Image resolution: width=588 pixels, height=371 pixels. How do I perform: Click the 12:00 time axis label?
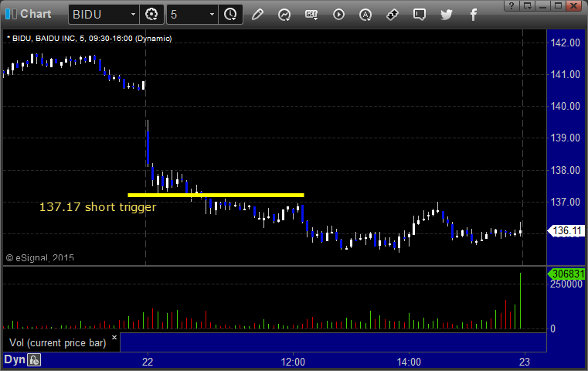293,362
